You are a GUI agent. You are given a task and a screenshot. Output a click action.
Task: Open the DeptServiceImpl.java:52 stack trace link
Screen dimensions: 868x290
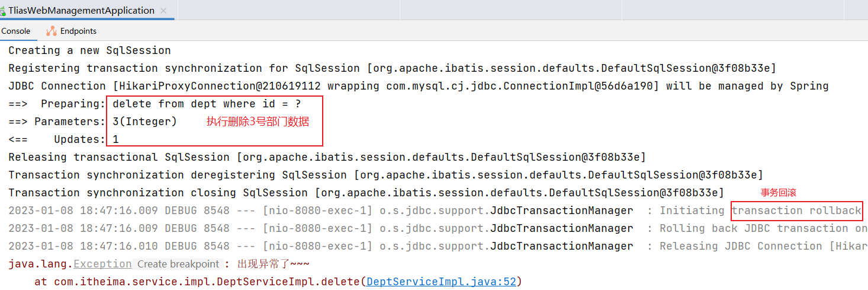[x=441, y=282]
